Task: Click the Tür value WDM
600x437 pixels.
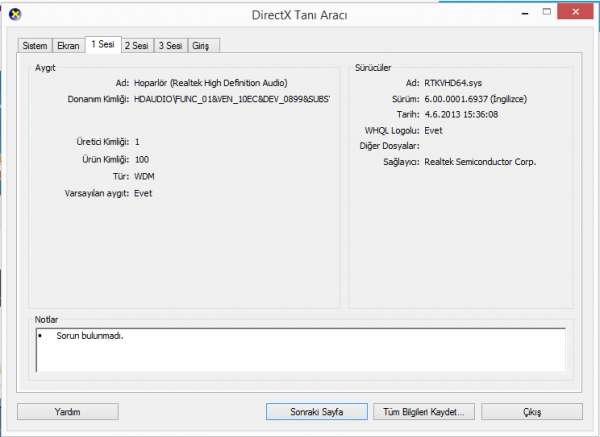Action: [144, 176]
